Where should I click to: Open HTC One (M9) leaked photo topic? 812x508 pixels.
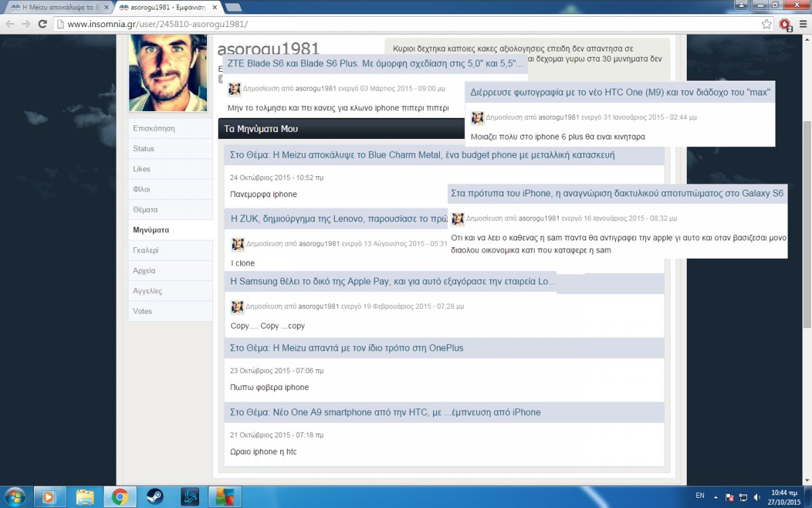coord(620,91)
